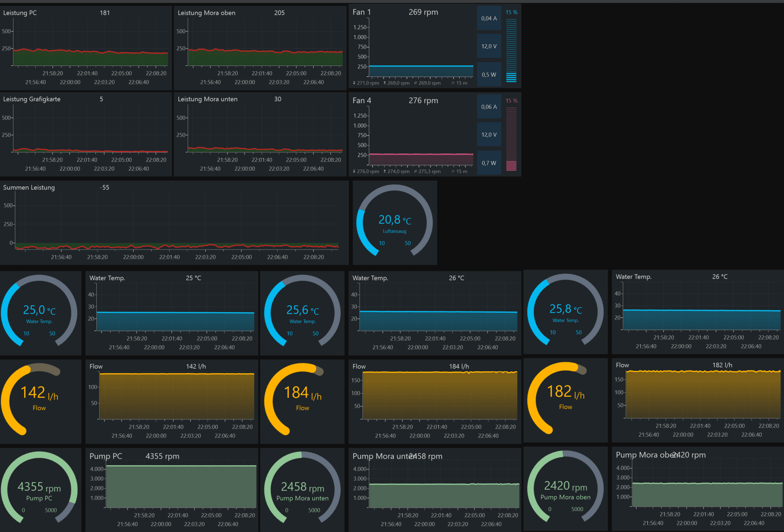The image size is (784, 532).
Task: Click the Fan 1 maximum rpm icon
Action: pyautogui.click(x=354, y=83)
